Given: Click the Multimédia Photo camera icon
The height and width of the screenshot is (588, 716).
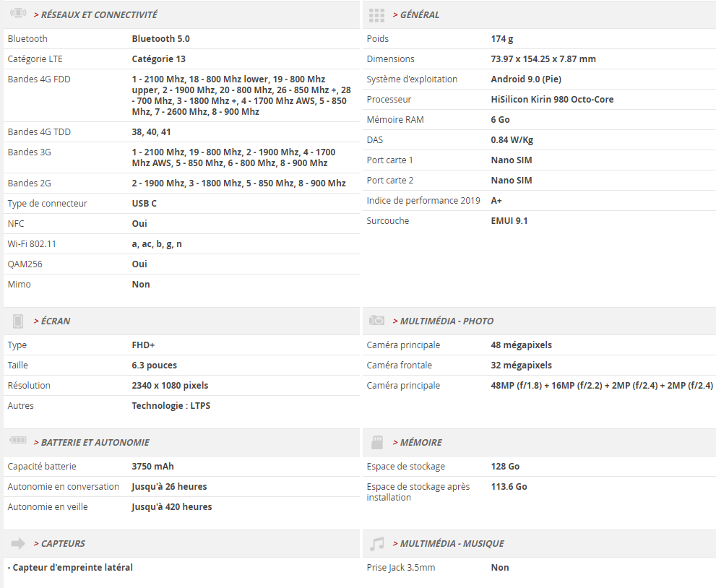Looking at the screenshot, I should 376,321.
